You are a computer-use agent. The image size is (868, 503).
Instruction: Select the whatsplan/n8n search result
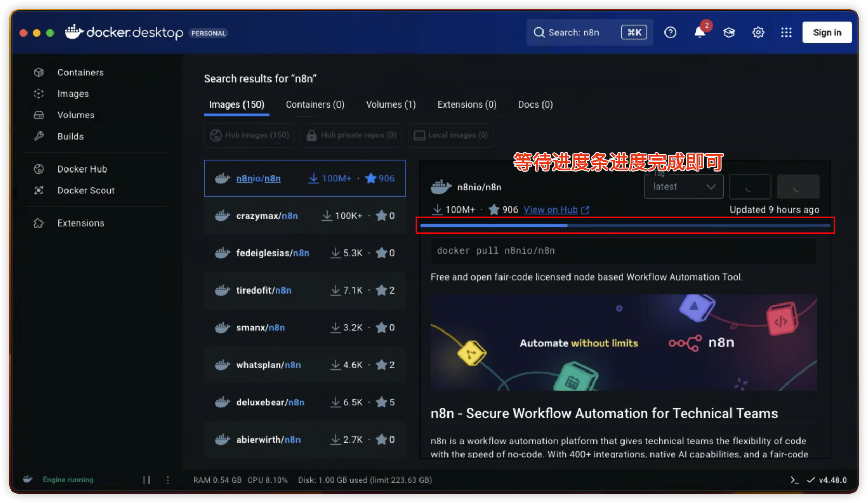point(305,365)
